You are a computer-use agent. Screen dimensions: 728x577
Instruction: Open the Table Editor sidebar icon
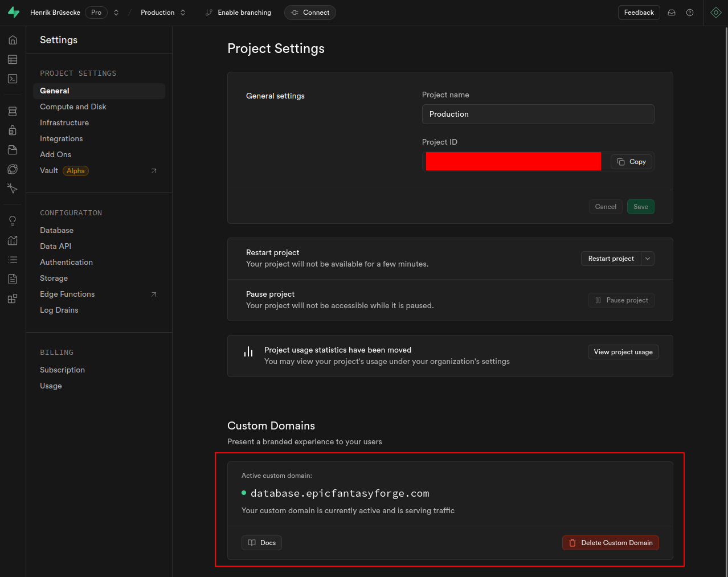click(x=13, y=59)
